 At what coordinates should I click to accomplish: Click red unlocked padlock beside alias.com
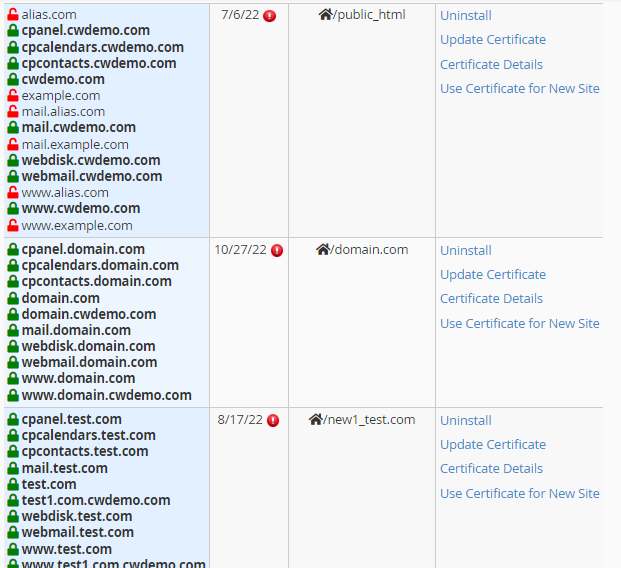[x=13, y=15]
